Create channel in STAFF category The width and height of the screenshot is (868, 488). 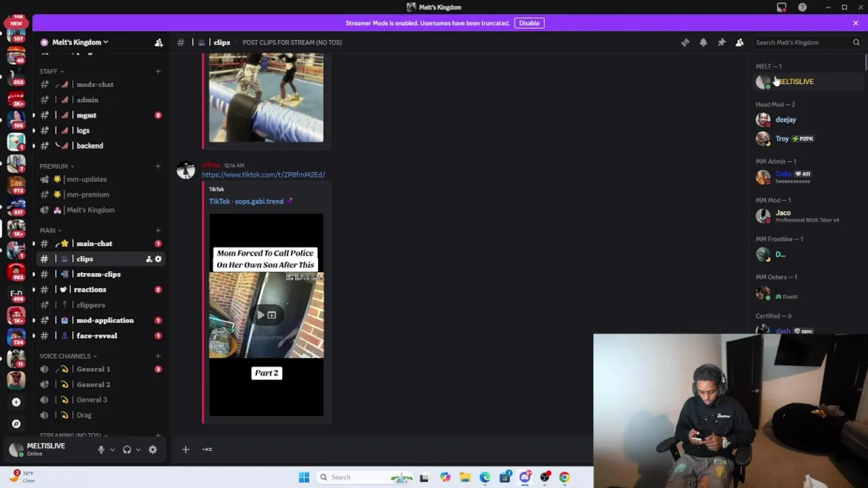pyautogui.click(x=158, y=71)
